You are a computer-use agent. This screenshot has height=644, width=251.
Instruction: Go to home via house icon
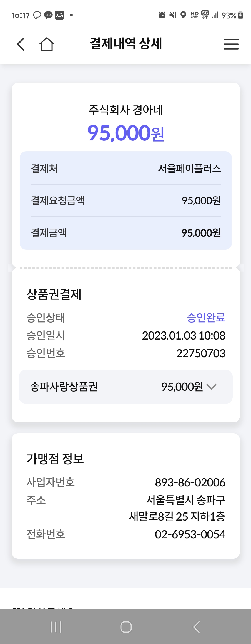coord(47,44)
